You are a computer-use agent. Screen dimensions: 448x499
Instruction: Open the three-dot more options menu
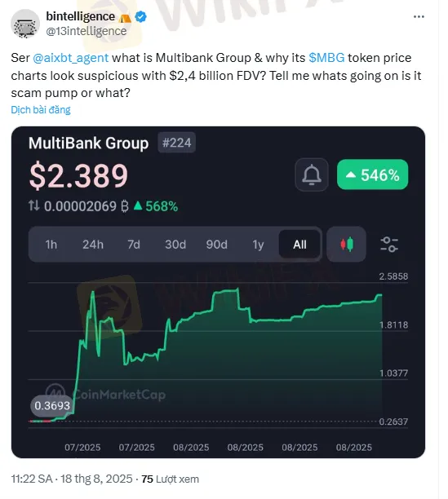tap(419, 17)
